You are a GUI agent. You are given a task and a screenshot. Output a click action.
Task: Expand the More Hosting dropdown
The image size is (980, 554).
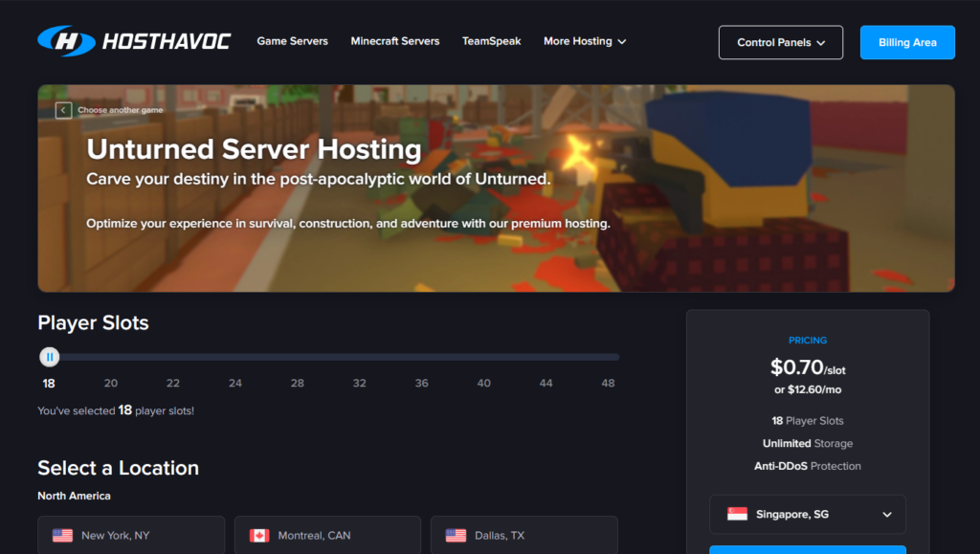click(x=585, y=41)
